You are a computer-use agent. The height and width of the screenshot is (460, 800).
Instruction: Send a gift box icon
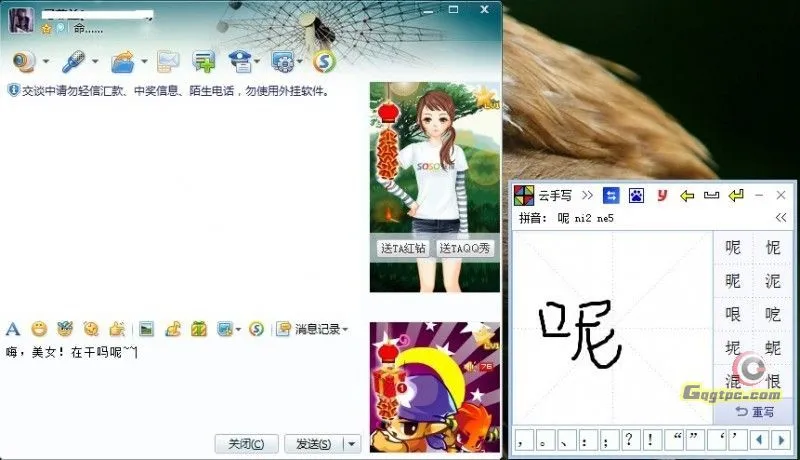tap(199, 329)
